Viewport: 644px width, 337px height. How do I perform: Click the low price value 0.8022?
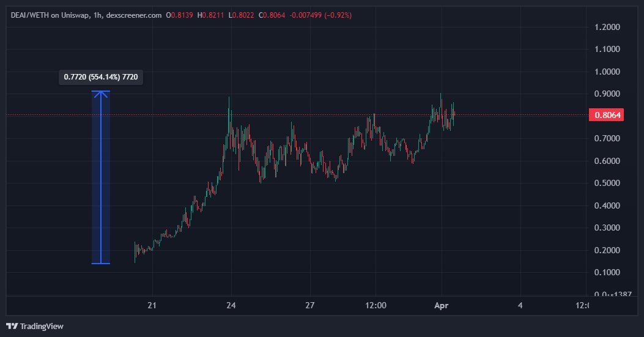coord(243,15)
